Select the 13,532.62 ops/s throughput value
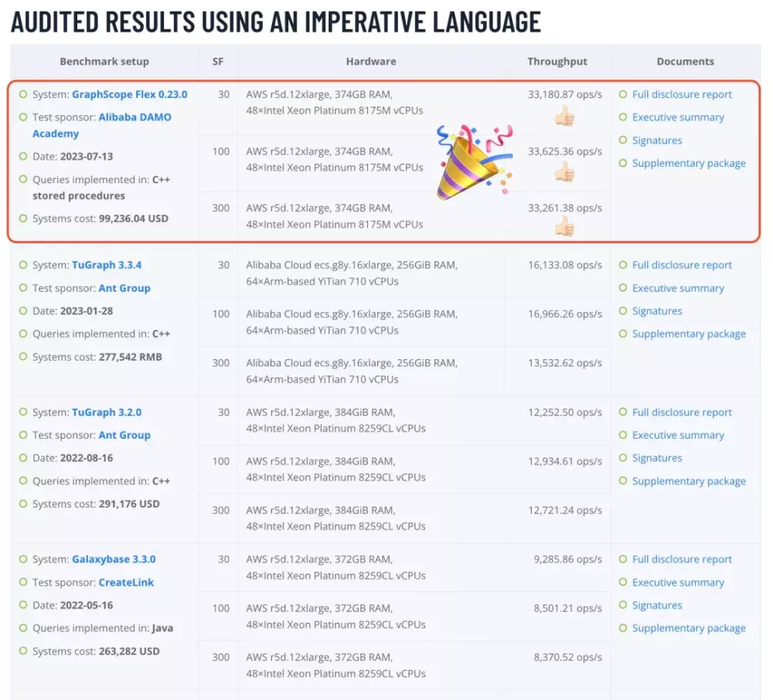 (565, 362)
